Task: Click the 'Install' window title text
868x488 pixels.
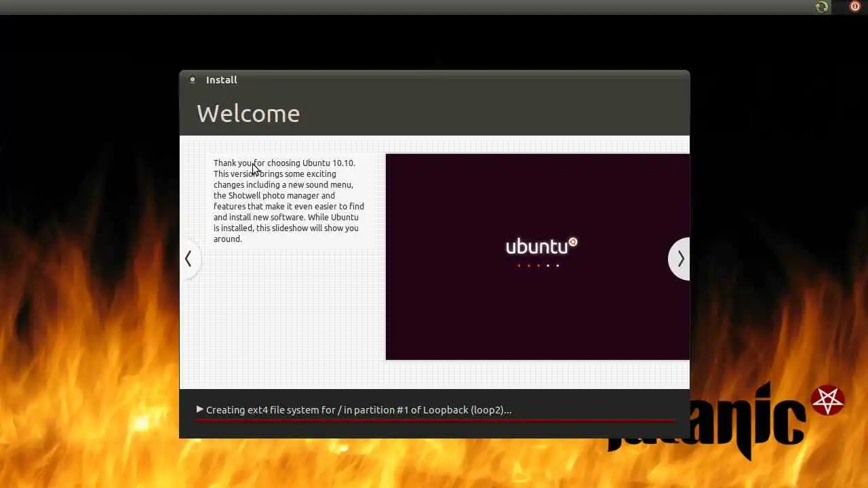Action: click(222, 80)
